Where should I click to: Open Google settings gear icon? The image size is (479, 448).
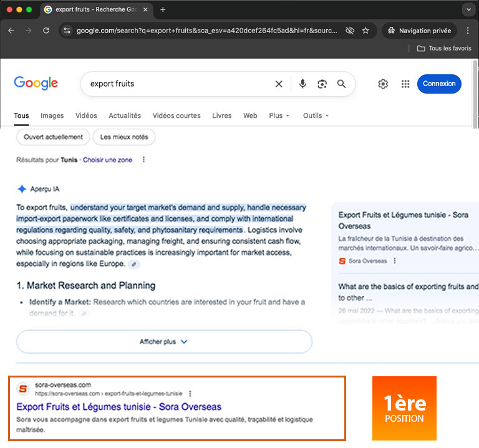(x=383, y=84)
